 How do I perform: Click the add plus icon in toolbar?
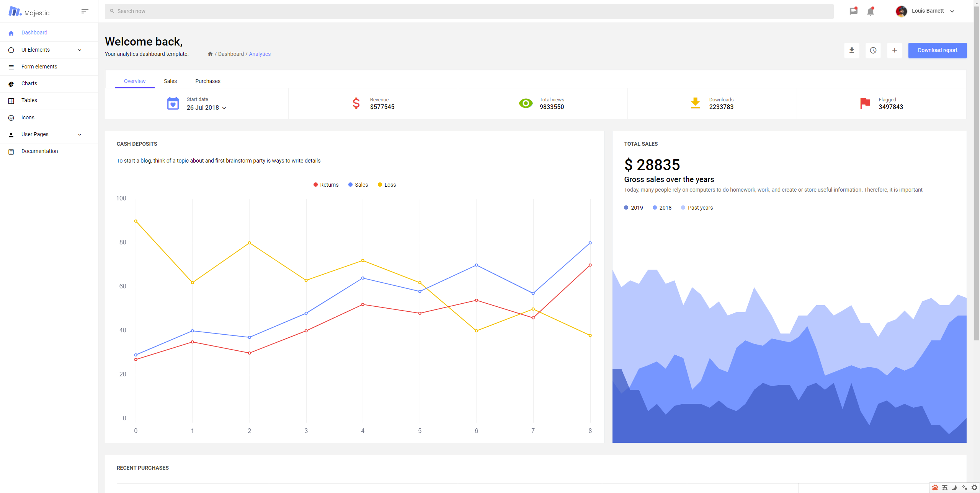(895, 50)
